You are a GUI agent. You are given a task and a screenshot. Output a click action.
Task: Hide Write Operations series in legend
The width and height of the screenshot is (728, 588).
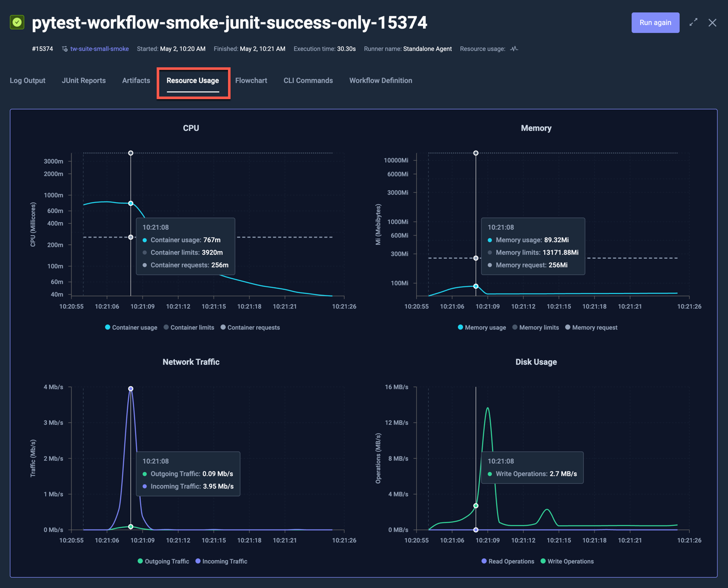pos(567,561)
